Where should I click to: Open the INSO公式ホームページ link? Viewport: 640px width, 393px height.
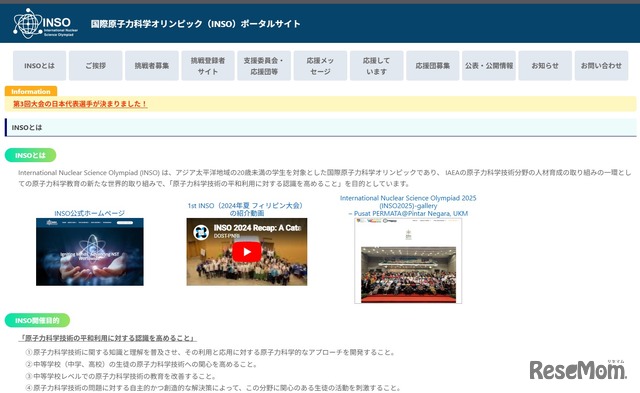89,213
